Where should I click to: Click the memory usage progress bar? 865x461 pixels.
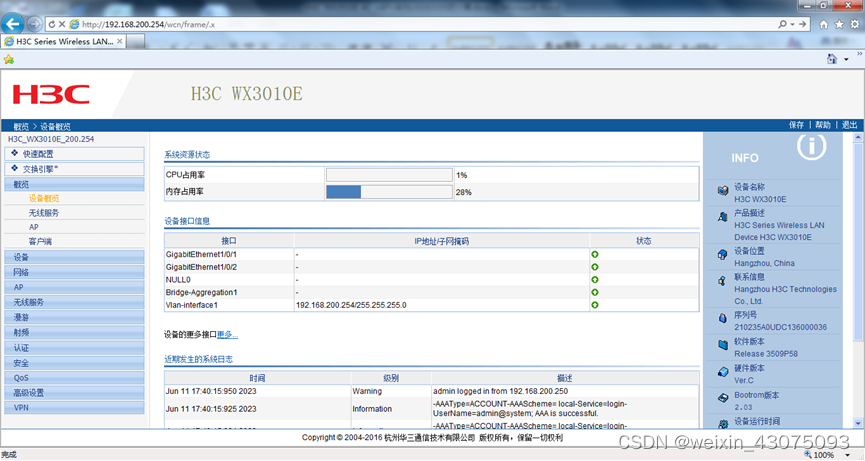[x=389, y=192]
